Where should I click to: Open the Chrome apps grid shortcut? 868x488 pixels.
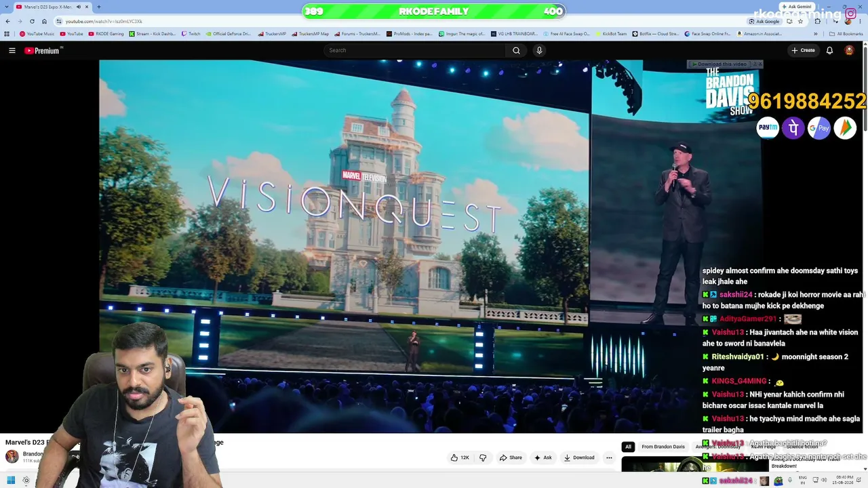[x=7, y=33]
